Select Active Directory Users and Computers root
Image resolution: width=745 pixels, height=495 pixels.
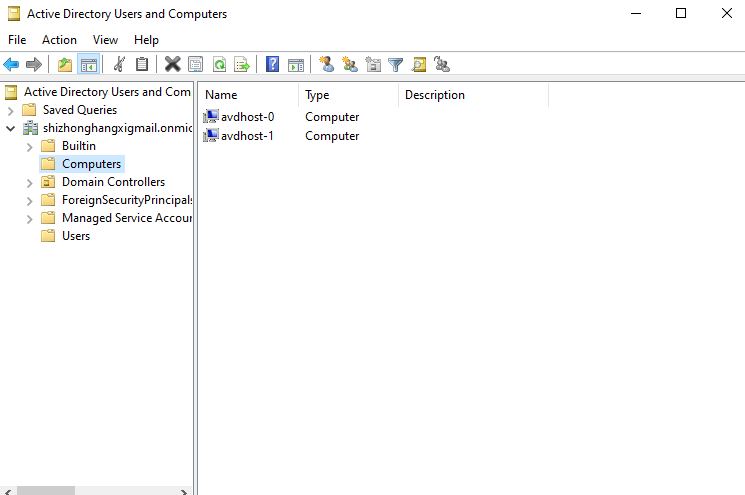107,92
